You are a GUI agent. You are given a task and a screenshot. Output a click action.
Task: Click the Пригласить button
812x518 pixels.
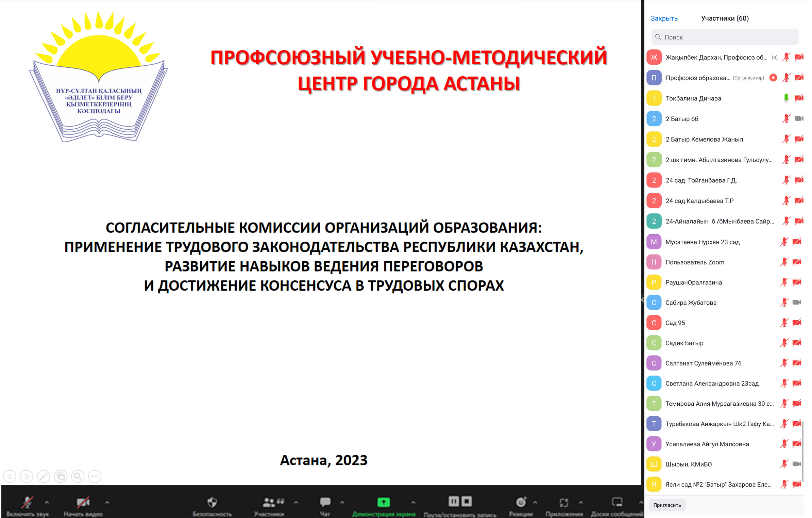667,505
